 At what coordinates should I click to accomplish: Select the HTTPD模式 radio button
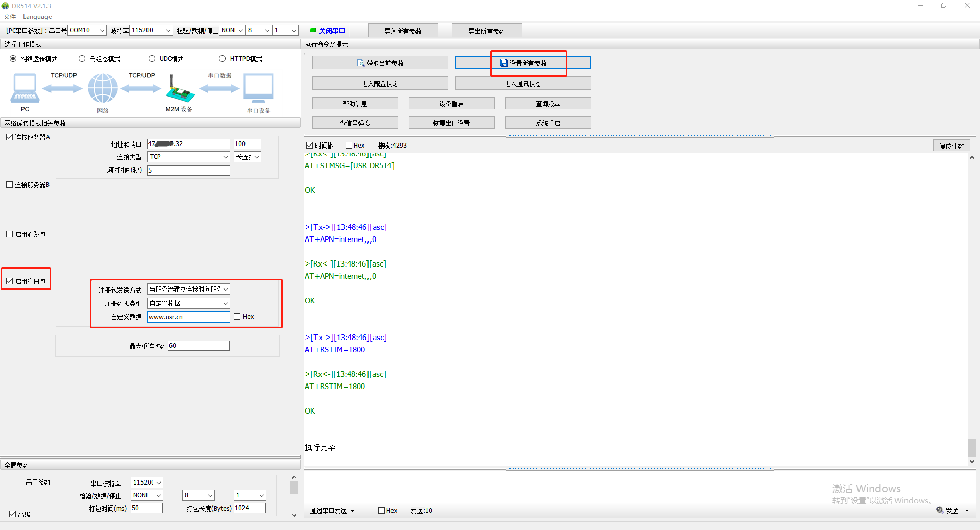click(x=222, y=59)
